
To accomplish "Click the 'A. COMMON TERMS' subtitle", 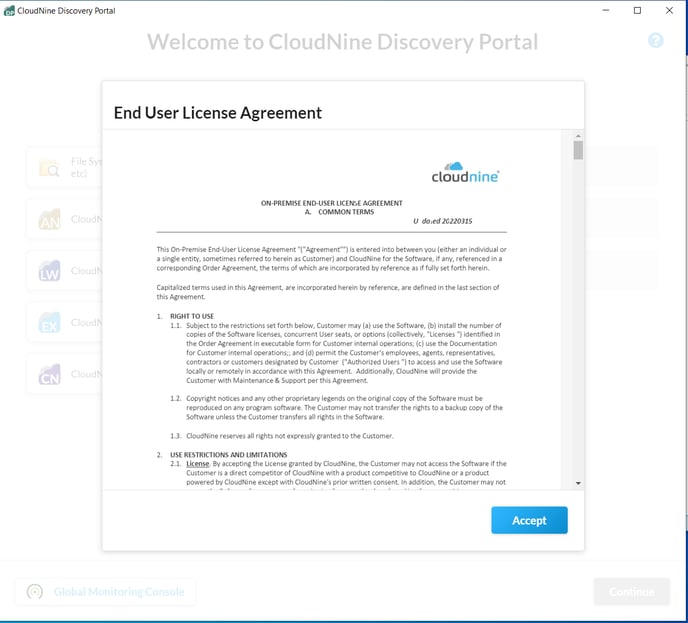I will (340, 212).
